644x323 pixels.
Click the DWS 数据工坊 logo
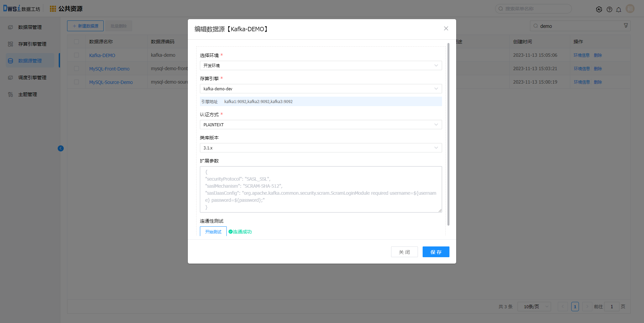22,9
